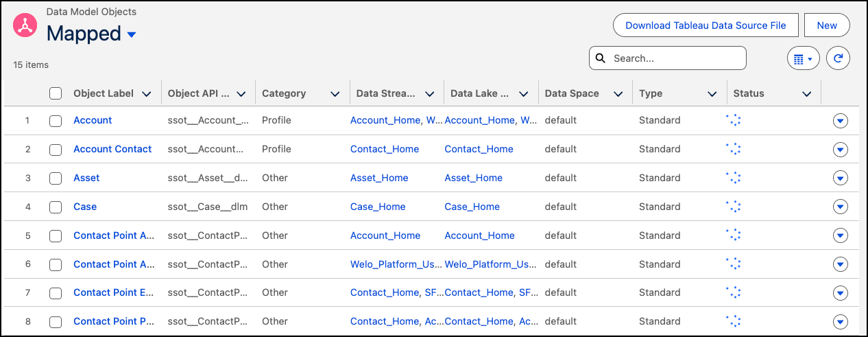Click the New button
Image resolution: width=868 pixels, height=337 pixels.
827,25
